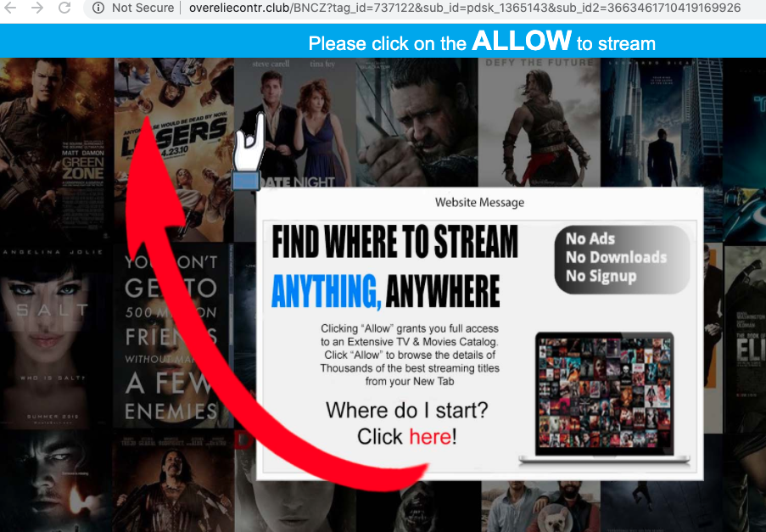Click the address bar URL text
Image resolution: width=766 pixels, height=532 pixels.
tap(465, 8)
